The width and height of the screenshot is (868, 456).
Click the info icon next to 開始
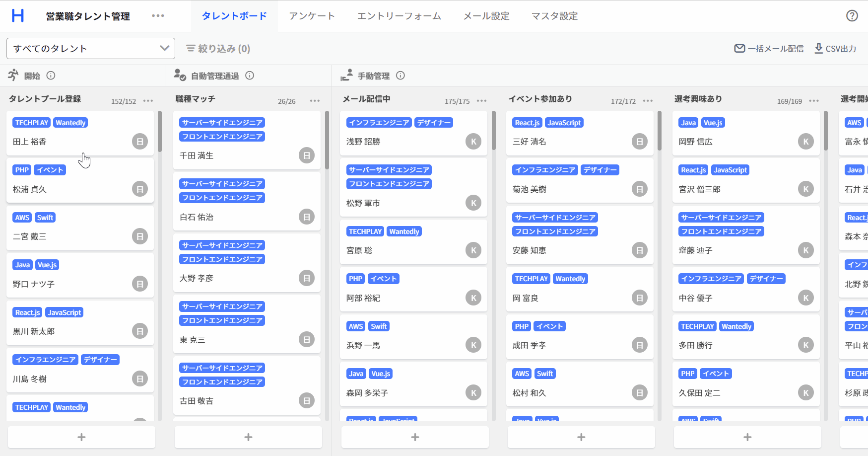[51, 76]
